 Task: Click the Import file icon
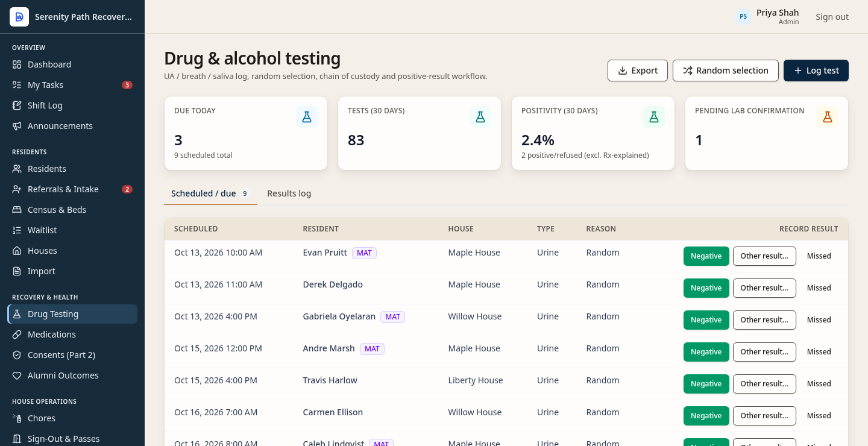(x=17, y=271)
